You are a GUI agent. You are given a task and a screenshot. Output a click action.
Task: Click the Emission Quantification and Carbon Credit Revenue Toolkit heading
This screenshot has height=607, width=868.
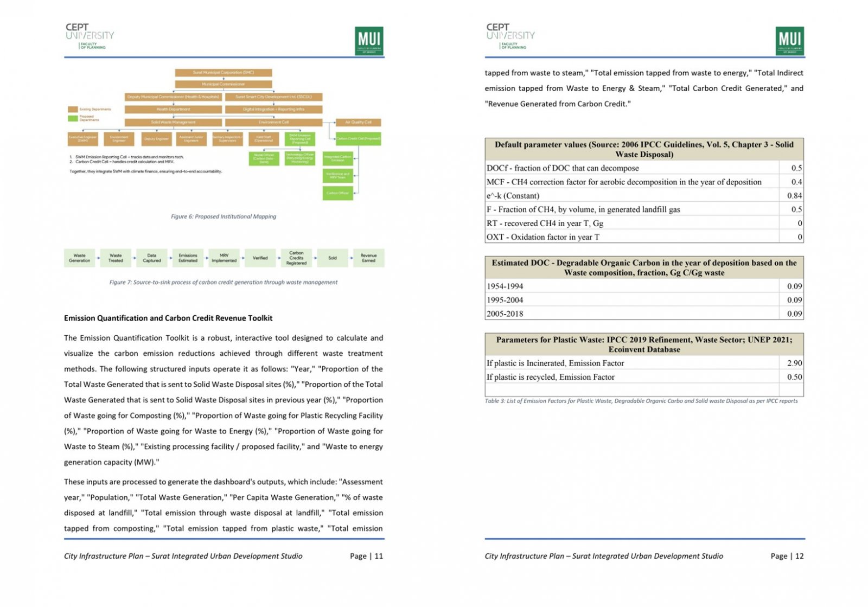168,318
